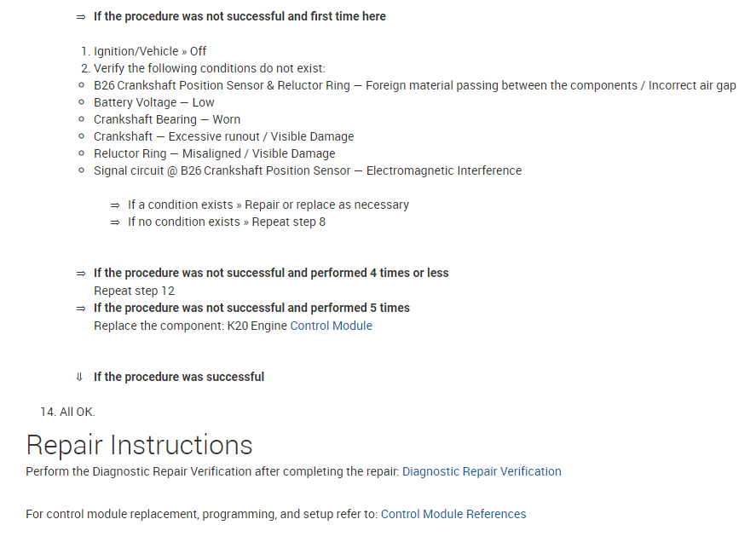Open the "Control Module" link after K20 Engine
This screenshot has height=554, width=756.
(x=331, y=326)
